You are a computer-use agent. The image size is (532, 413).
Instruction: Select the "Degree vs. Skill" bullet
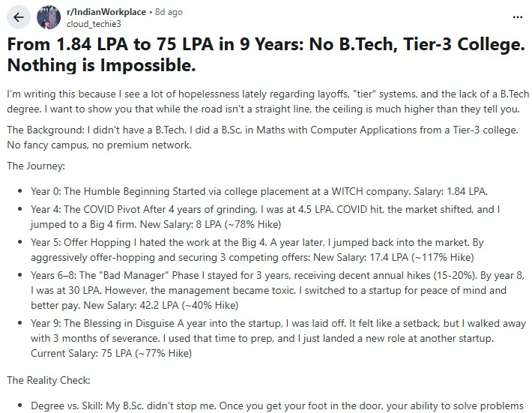[x=277, y=406]
